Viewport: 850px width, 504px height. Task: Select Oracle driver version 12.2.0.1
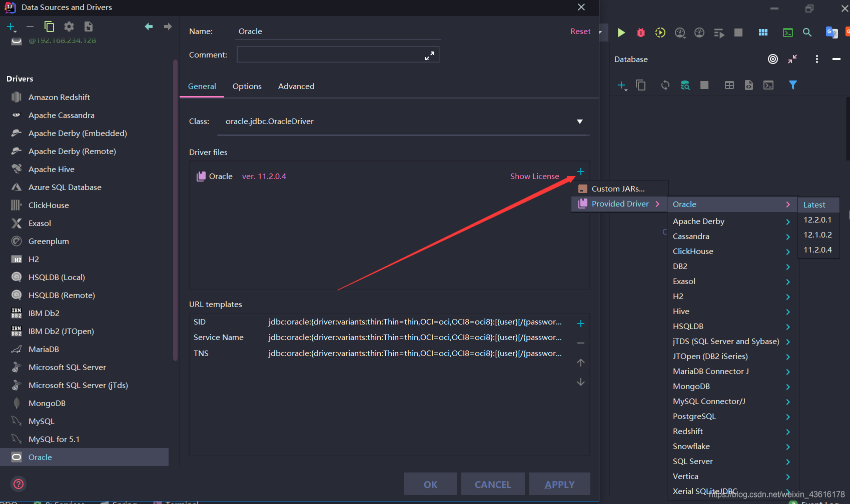click(818, 220)
